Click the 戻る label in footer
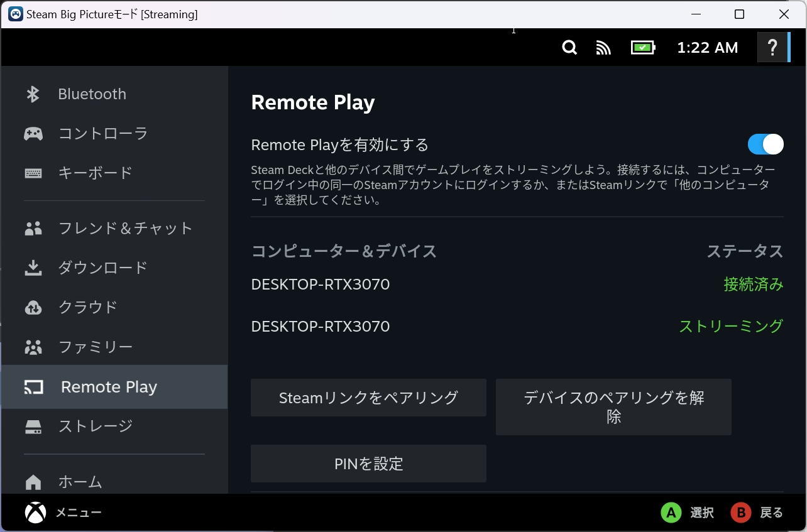Image resolution: width=807 pixels, height=532 pixels. pos(772,513)
